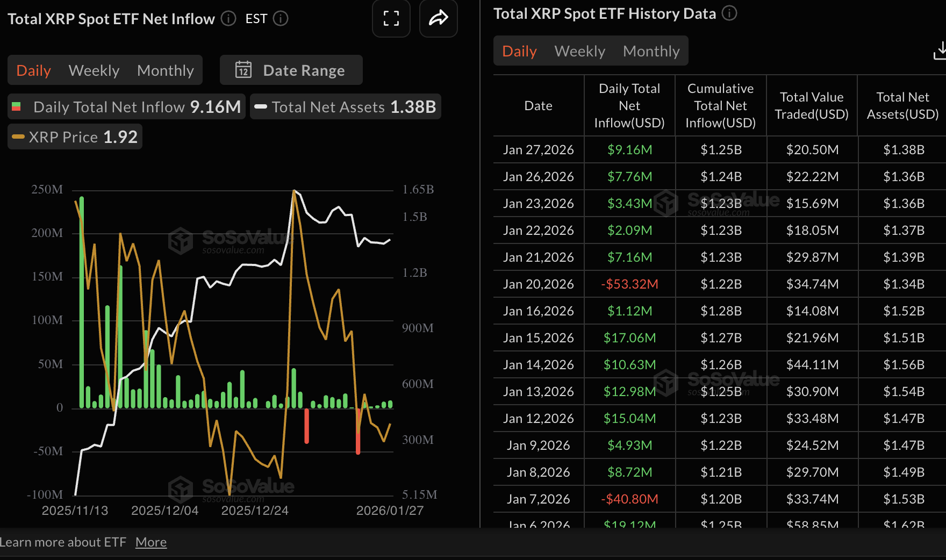Select Daily tab in history table
The width and height of the screenshot is (946, 560).
click(x=519, y=51)
